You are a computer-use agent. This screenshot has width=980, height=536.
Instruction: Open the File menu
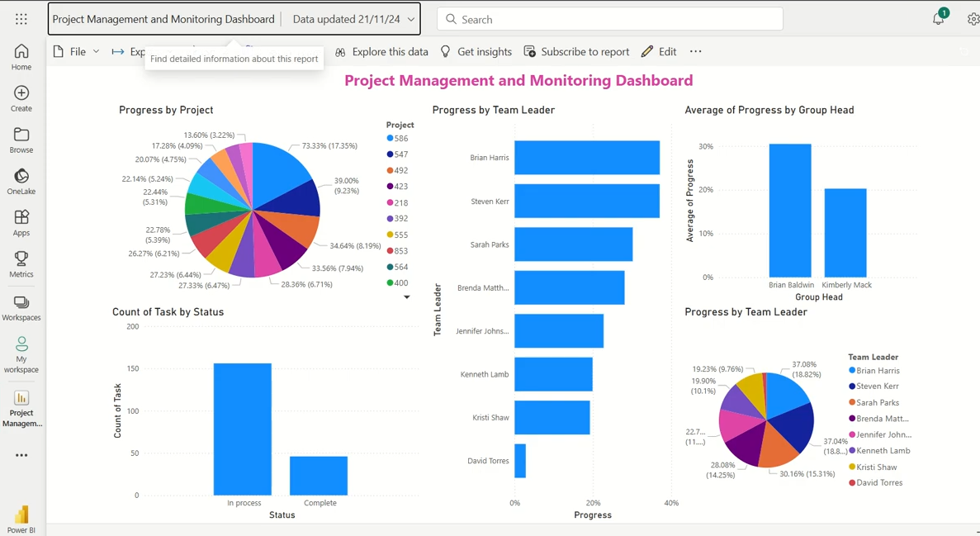click(77, 52)
